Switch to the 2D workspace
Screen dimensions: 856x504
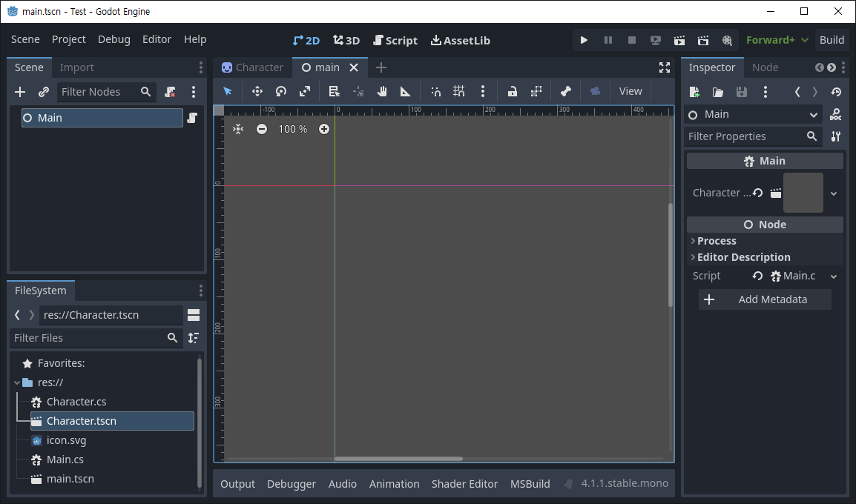pos(306,40)
